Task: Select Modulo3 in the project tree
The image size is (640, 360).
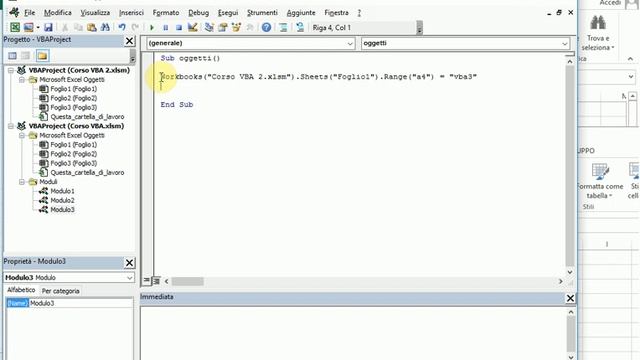Action: [x=62, y=210]
